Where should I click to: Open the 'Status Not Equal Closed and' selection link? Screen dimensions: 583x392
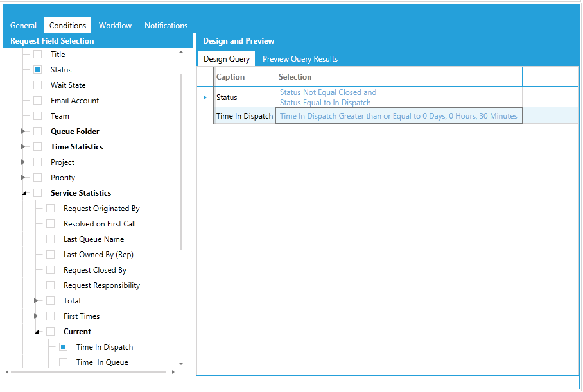pos(328,92)
